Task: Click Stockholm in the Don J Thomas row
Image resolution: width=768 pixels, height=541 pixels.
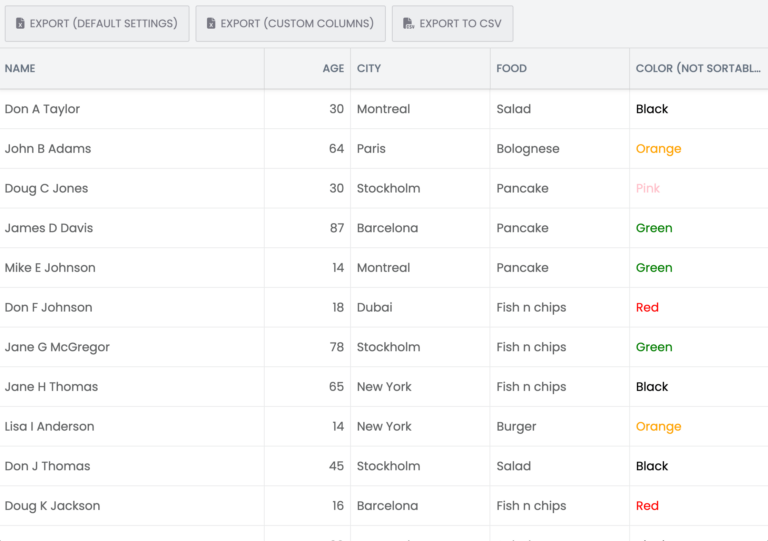Action: [x=388, y=466]
